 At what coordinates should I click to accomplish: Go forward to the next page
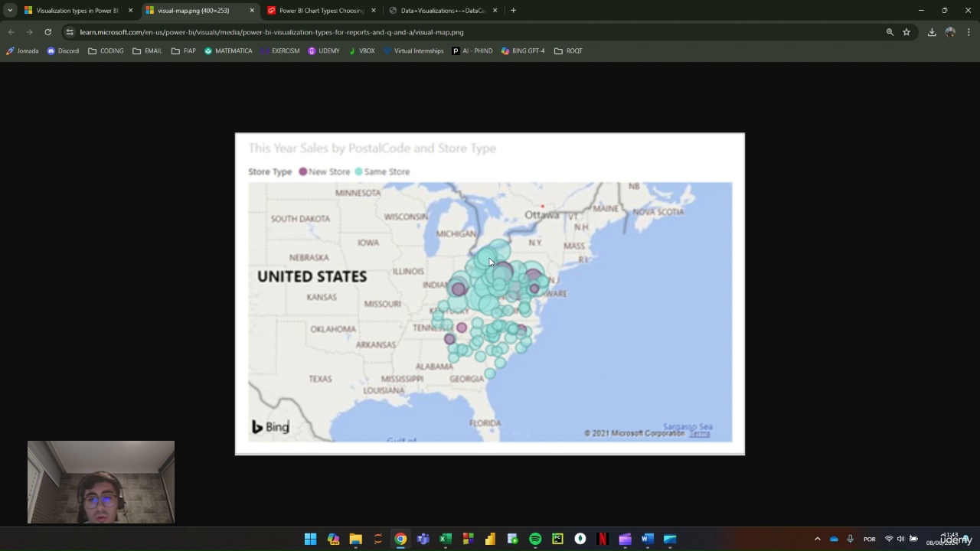(29, 32)
